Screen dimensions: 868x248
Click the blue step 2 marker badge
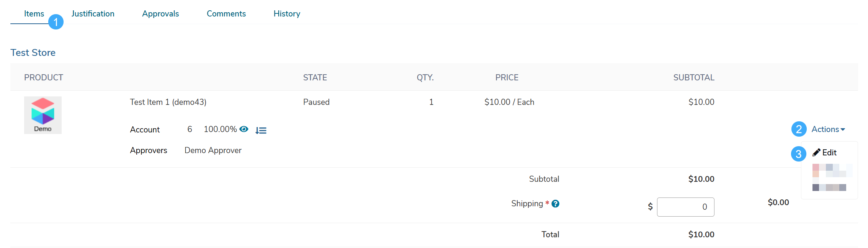click(x=799, y=129)
